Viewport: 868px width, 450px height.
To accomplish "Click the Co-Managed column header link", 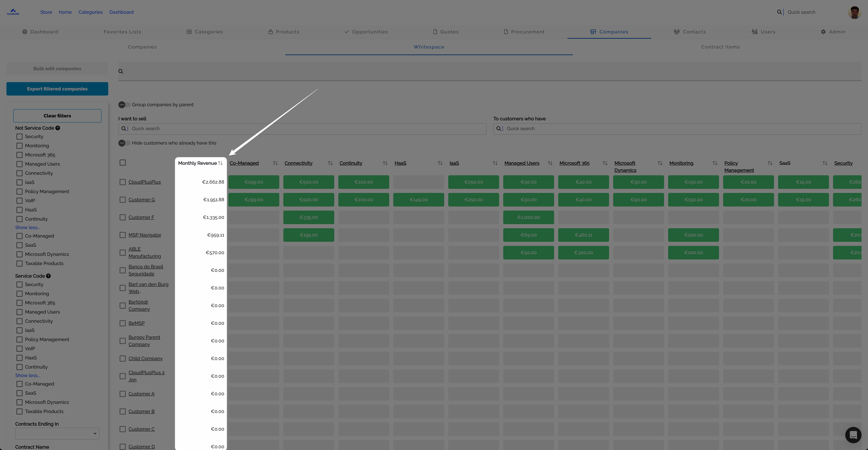I will click(x=244, y=163).
